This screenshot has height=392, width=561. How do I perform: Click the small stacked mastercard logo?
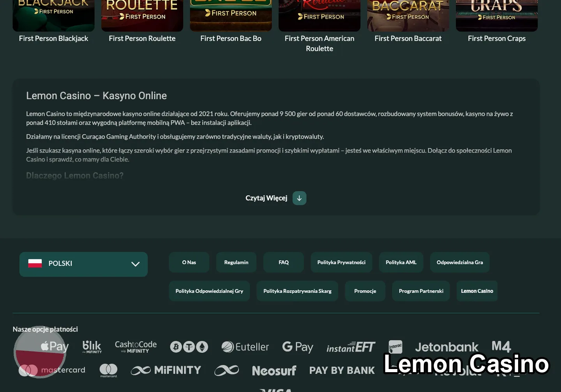pyautogui.click(x=108, y=370)
